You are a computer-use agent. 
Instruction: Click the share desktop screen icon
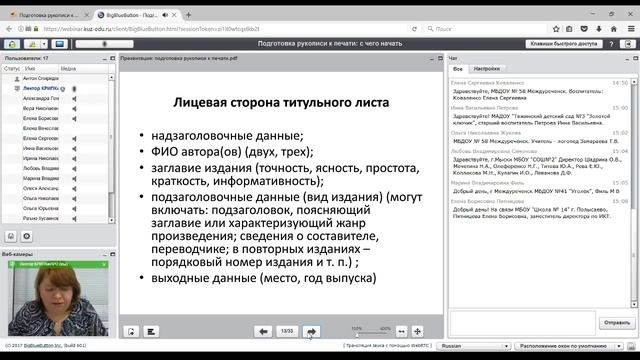point(60,44)
